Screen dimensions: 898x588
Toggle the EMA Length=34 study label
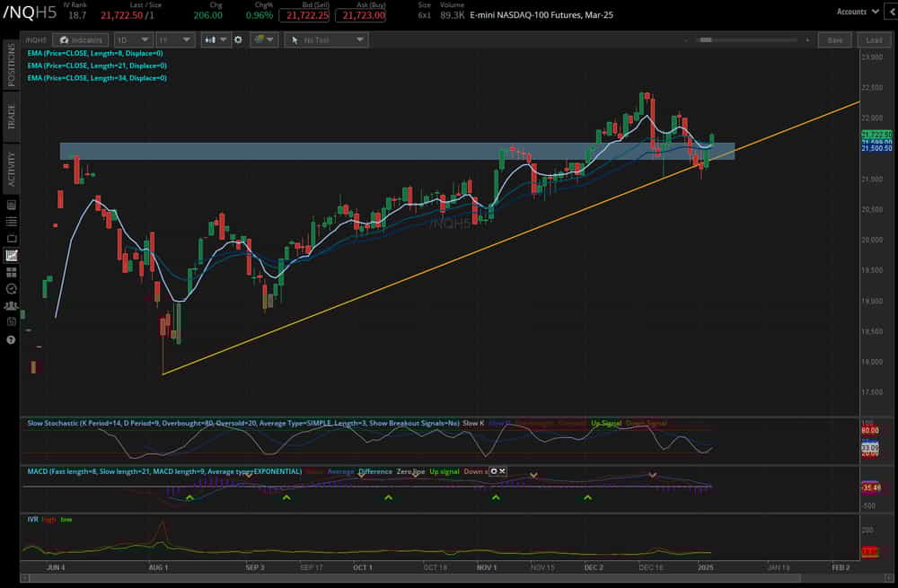point(96,78)
